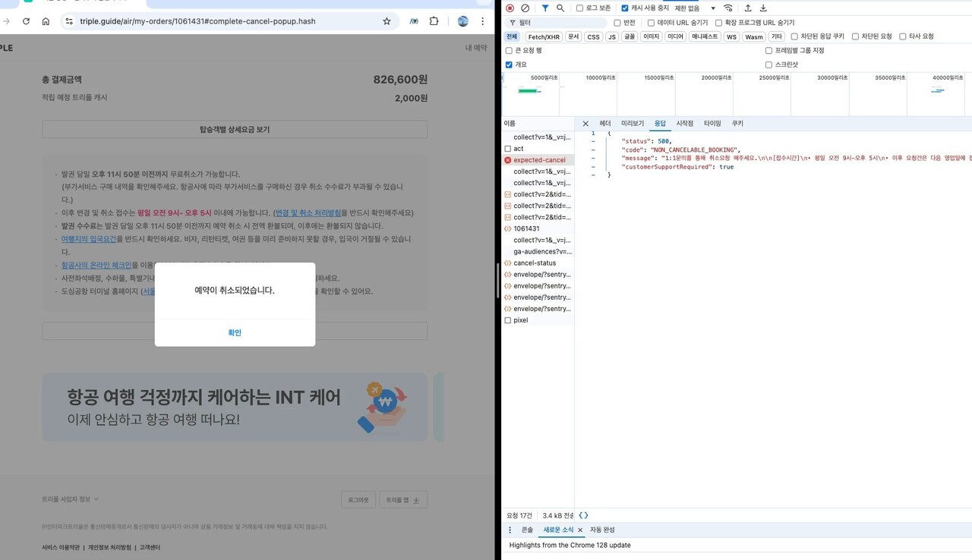
Task: Start or stop network recording in DevTools
Action: [x=510, y=8]
